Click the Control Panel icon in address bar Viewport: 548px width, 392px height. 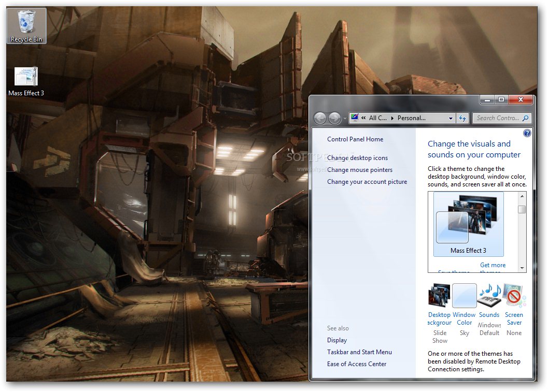point(355,118)
